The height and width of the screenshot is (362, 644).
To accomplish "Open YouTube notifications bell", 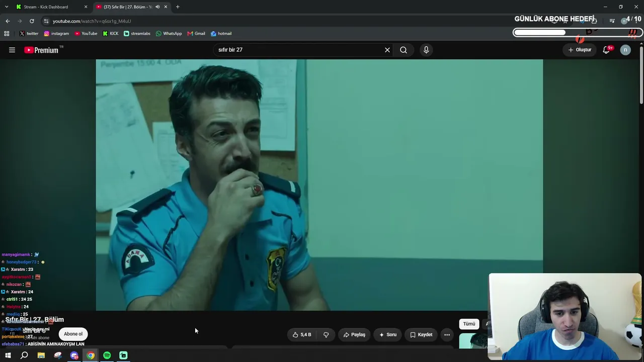I will click(606, 50).
